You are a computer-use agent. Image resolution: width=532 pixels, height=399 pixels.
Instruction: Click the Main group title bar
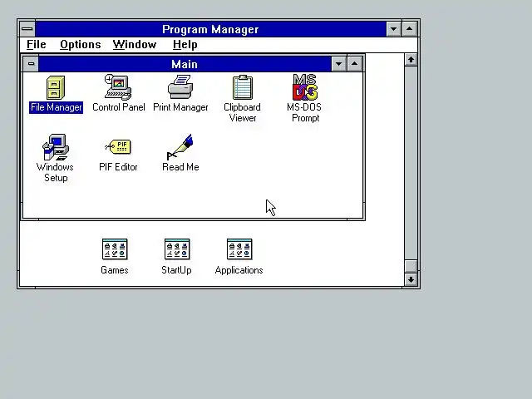pyautogui.click(x=185, y=64)
